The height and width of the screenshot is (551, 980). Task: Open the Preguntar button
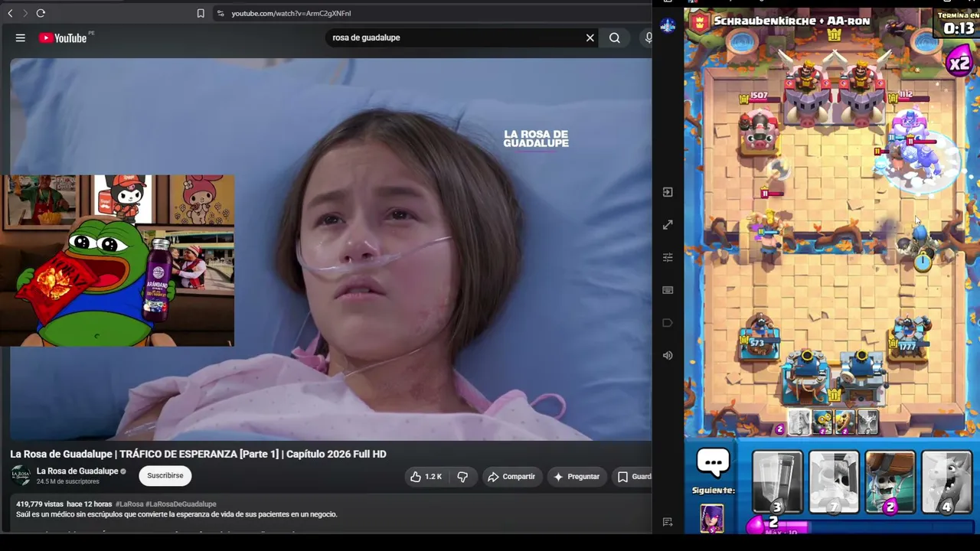pos(577,477)
